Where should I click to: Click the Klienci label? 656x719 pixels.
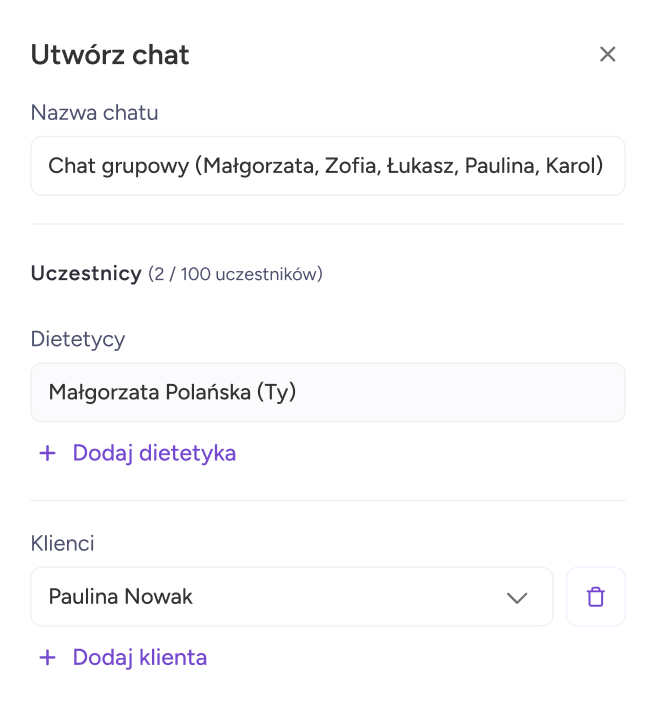click(x=63, y=544)
